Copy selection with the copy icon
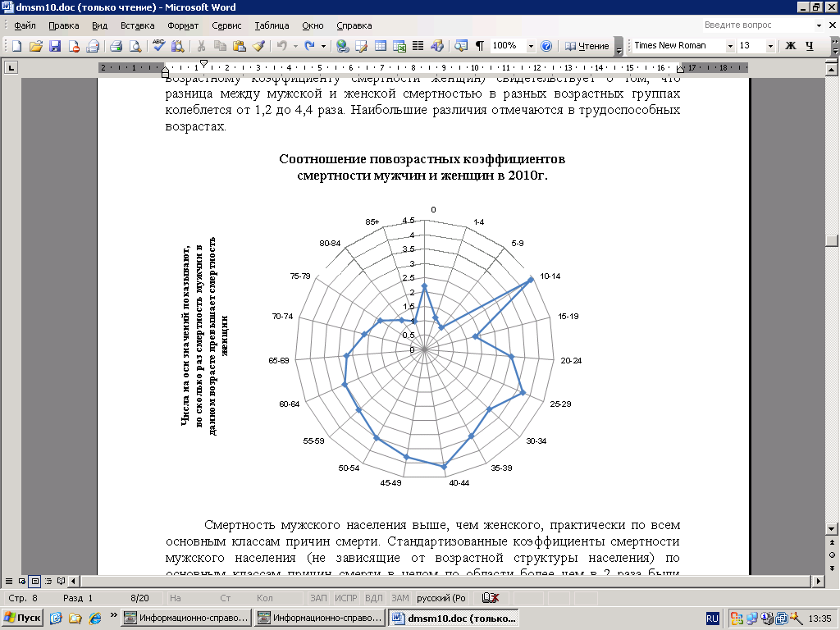Viewport: 840px width, 630px height. pyautogui.click(x=220, y=46)
